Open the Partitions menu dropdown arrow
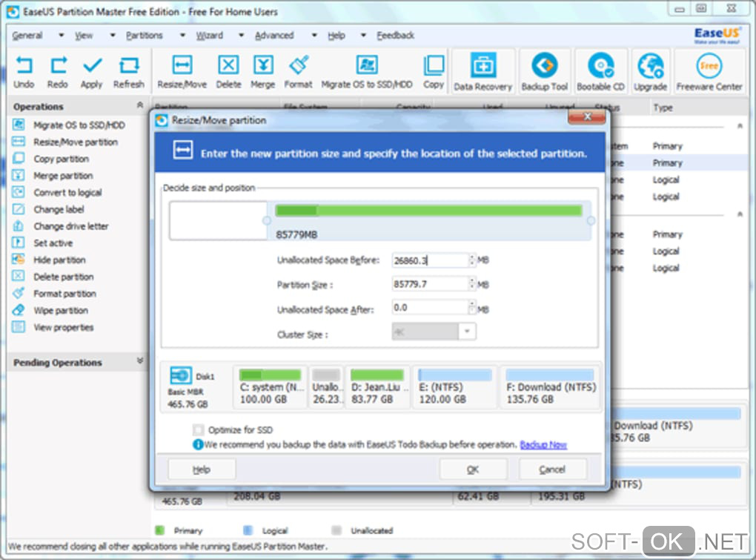 182,35
